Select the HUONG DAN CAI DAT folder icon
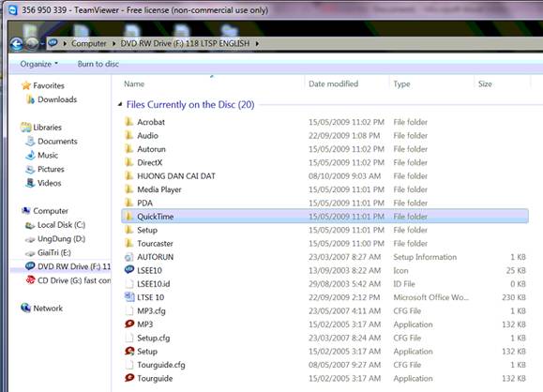The height and width of the screenshot is (392, 543). click(x=128, y=175)
